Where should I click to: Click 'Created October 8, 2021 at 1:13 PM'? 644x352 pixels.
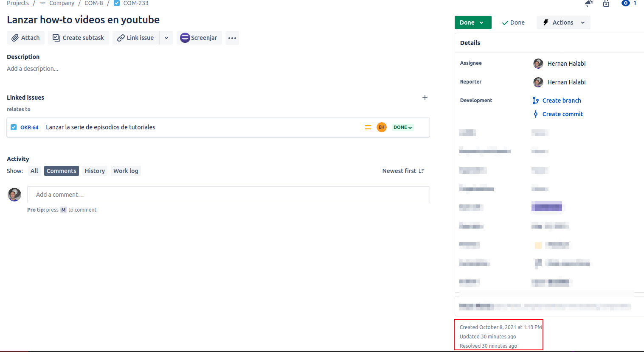pos(501,327)
